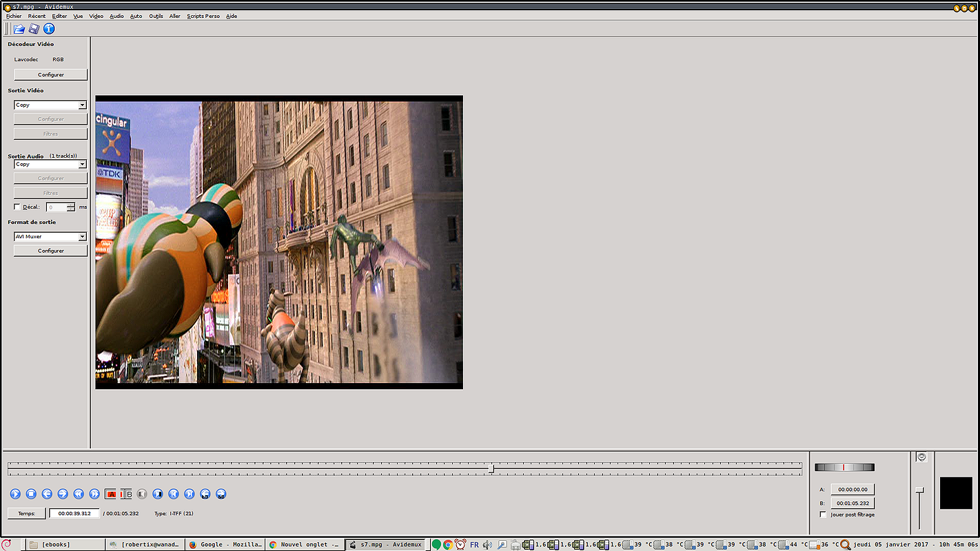The width and height of the screenshot is (980, 551).
Task: Click Configurer under Format de sortie
Action: 51,251
